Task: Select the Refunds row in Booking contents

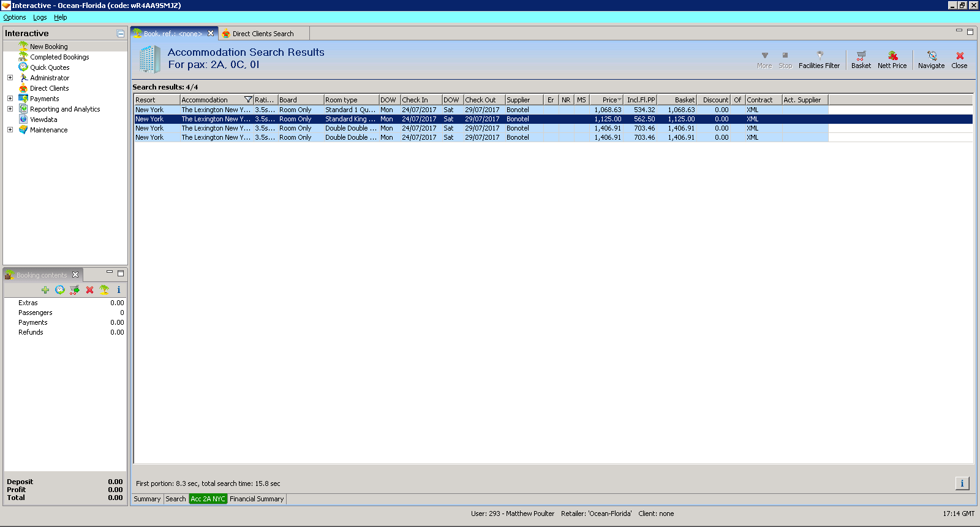Action: [x=65, y=332]
